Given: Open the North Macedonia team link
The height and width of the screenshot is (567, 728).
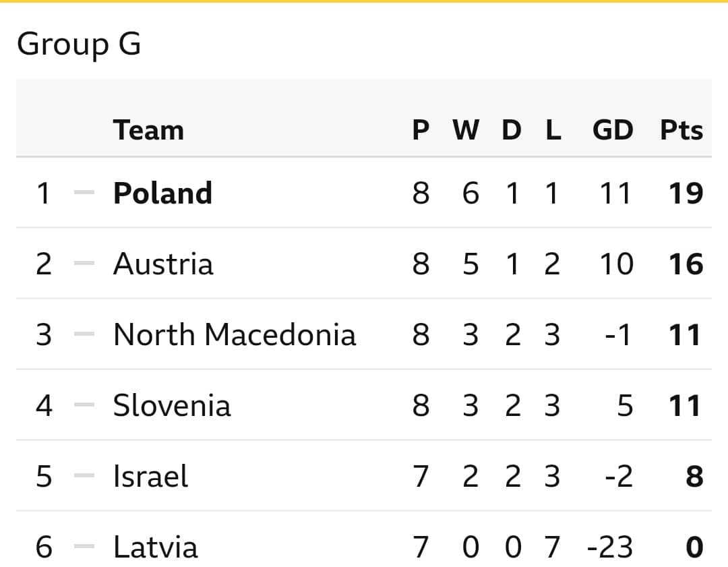Looking at the screenshot, I should point(235,334).
